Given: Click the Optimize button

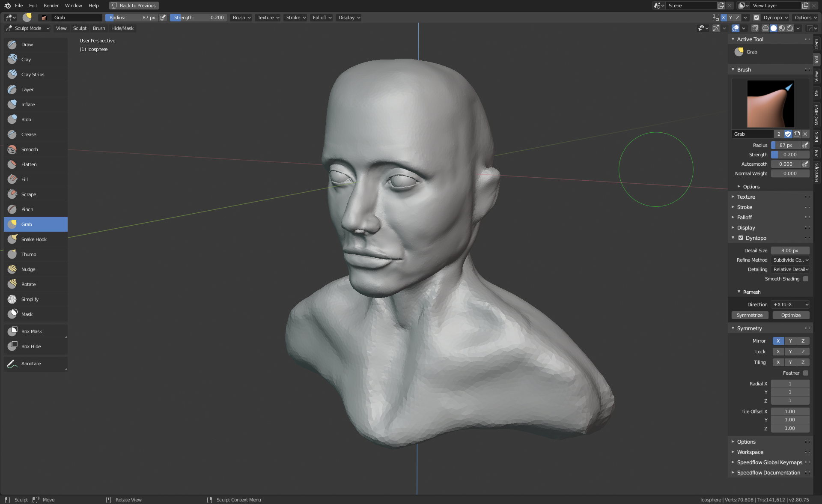Looking at the screenshot, I should coord(791,315).
